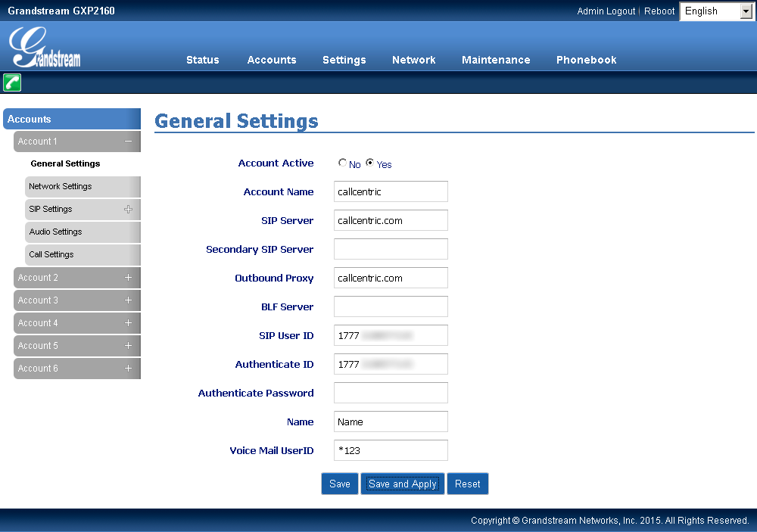
Task: Open Audio Settings in sidebar
Action: point(83,232)
